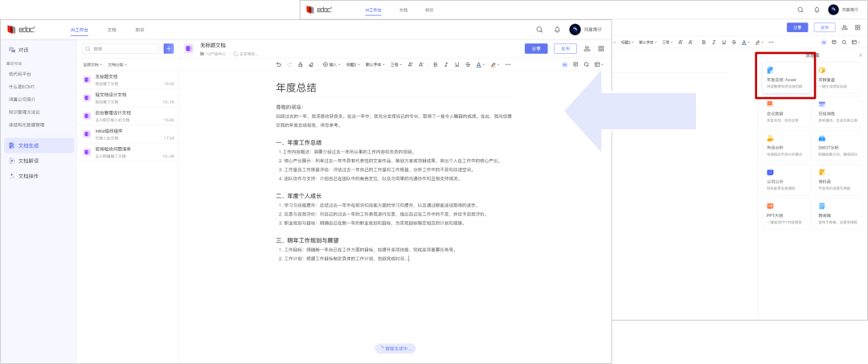Open font color dropdown arrow, front toolbar
This screenshot has width=868, height=364.
point(485,65)
